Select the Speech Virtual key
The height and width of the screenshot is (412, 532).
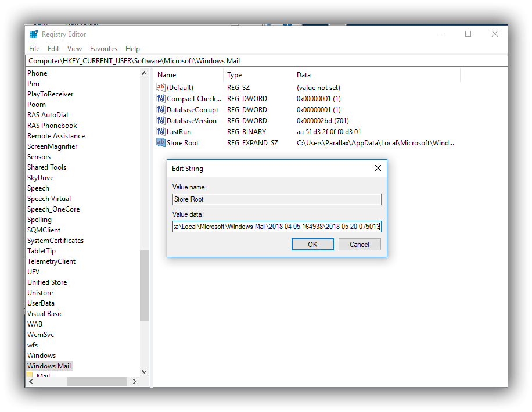[49, 199]
